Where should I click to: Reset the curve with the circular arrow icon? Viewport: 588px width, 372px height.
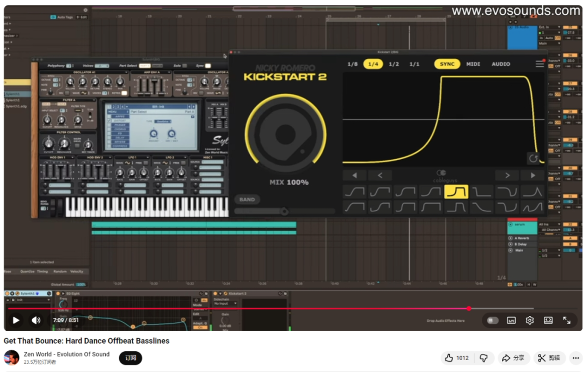point(533,158)
